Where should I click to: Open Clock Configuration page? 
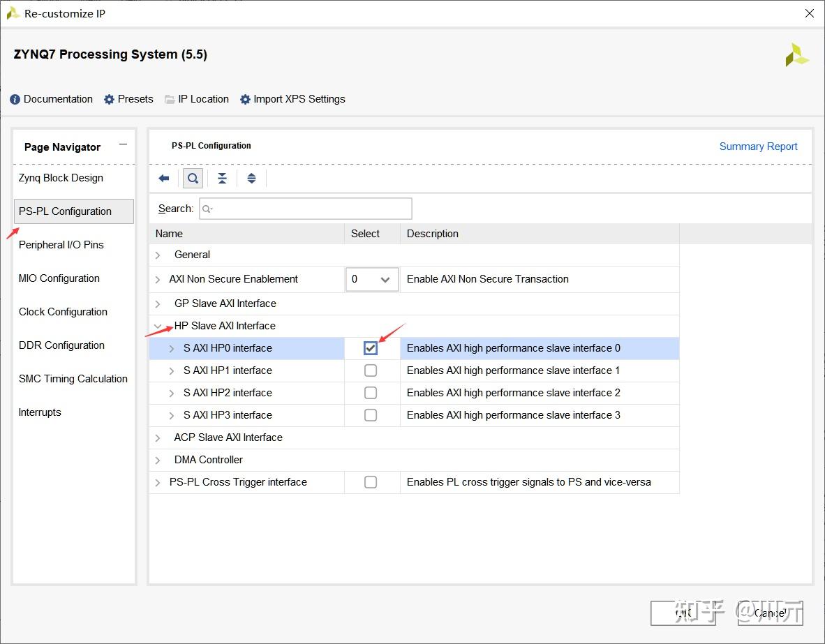click(x=63, y=312)
